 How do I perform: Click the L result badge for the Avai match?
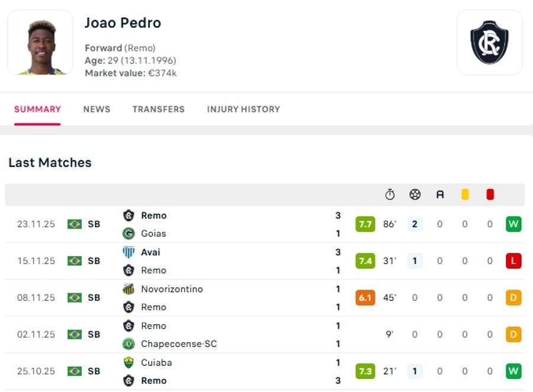coord(513,261)
